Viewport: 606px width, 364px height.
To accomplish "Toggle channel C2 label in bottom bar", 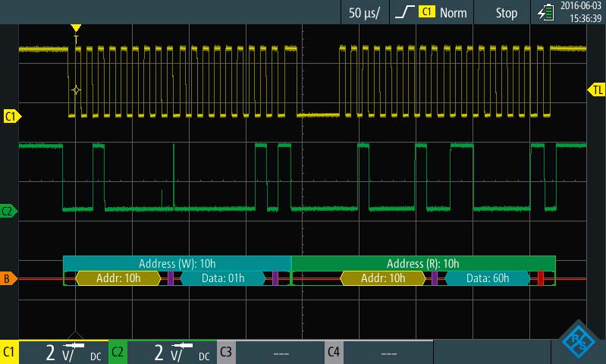I will [x=118, y=353].
